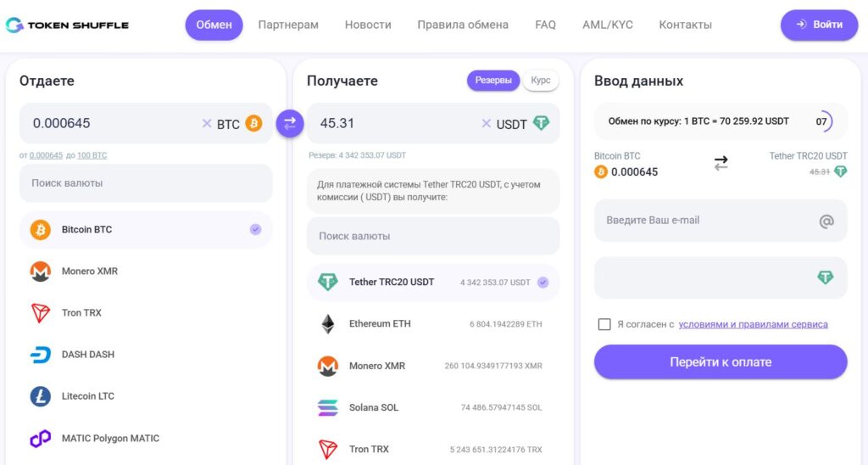The height and width of the screenshot is (465, 868).
Task: Click the Перейти к оплате button
Action: (x=721, y=362)
